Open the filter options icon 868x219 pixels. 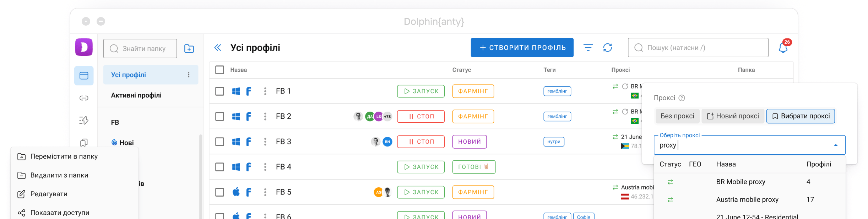[588, 48]
